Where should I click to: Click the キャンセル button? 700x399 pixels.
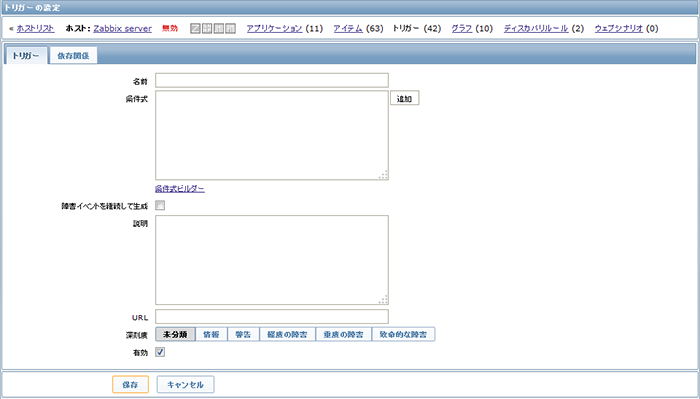coord(185,385)
